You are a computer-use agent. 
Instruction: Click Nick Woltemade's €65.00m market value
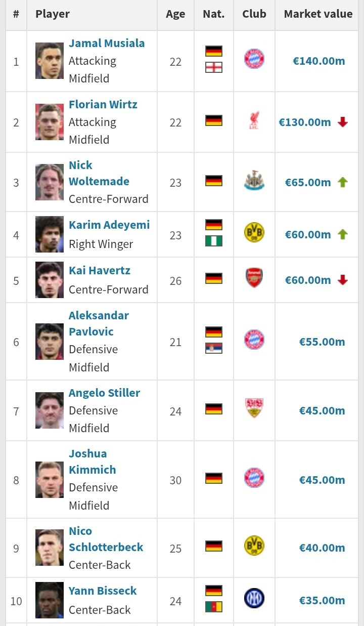pyautogui.click(x=307, y=182)
